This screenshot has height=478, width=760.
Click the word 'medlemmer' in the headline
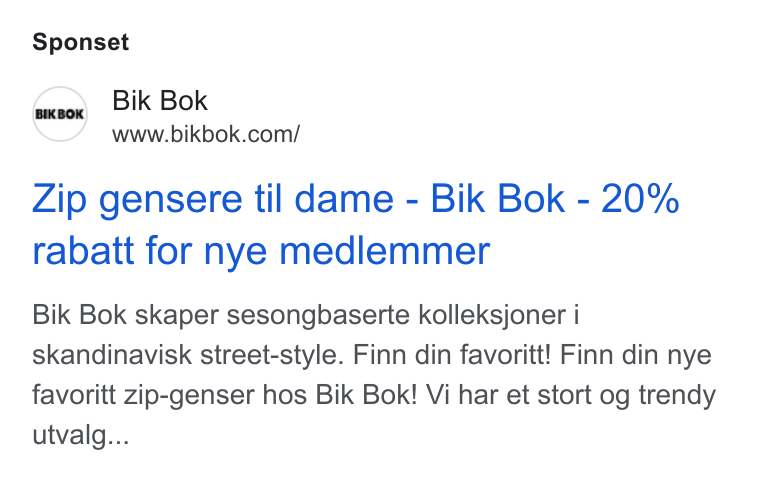click(385, 251)
